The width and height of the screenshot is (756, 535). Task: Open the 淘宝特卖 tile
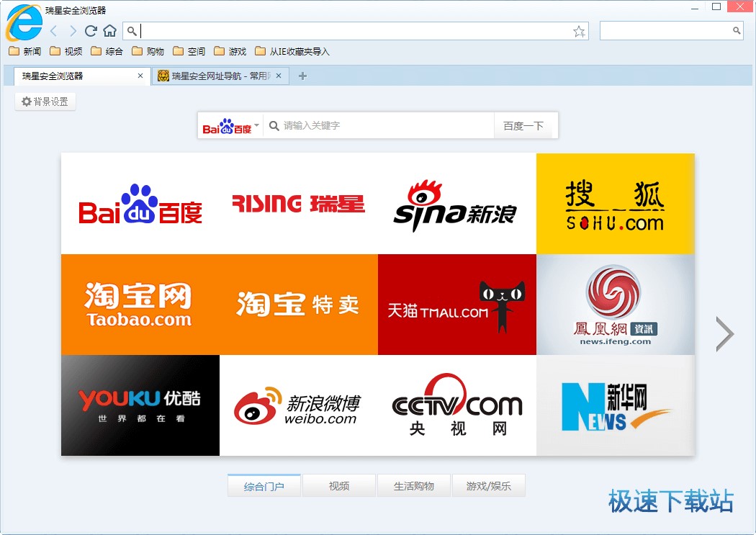tap(299, 305)
